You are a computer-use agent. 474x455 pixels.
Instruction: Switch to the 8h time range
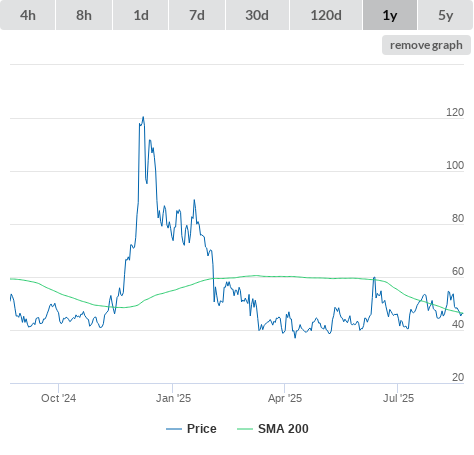click(x=84, y=15)
